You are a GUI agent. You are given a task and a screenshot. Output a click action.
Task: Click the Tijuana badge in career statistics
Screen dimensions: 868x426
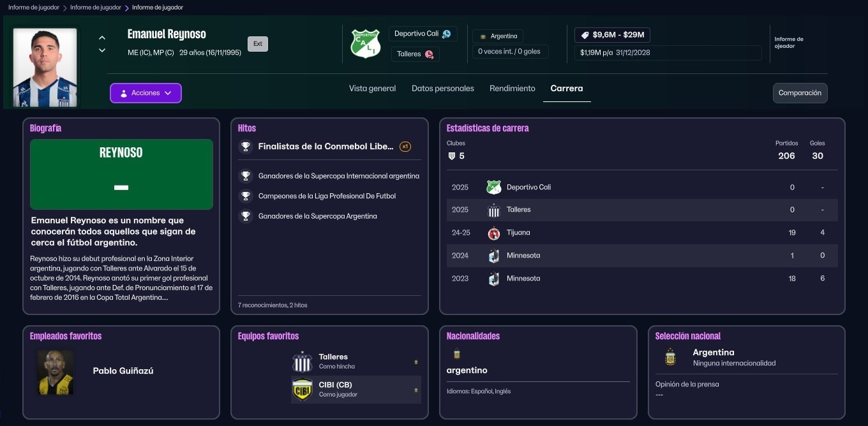[493, 233]
